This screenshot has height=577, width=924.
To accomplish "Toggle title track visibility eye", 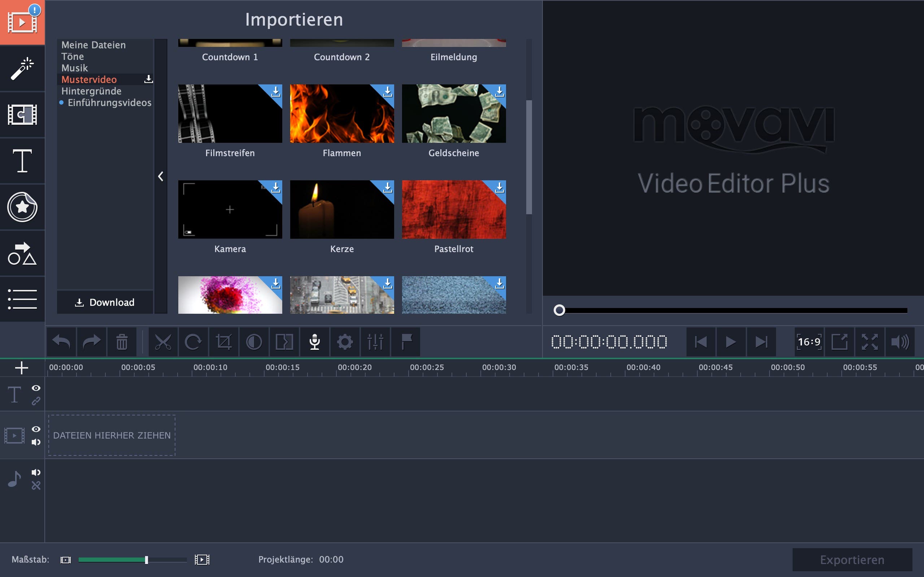I will point(36,388).
